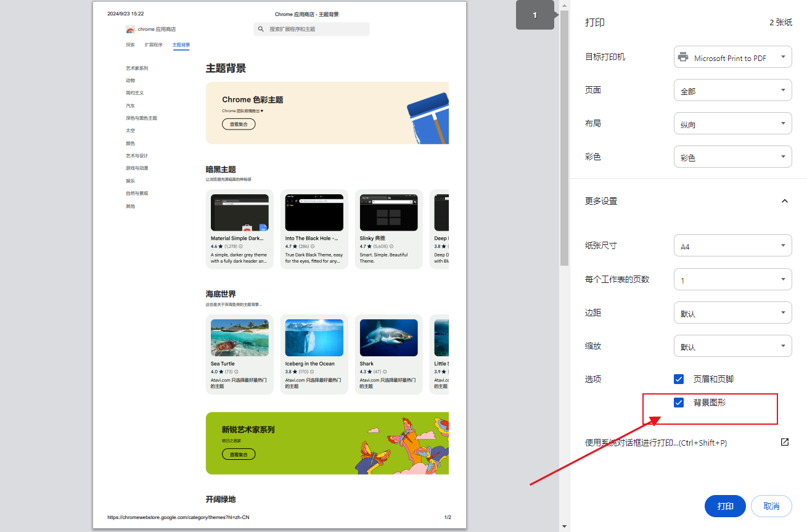807x532 pixels.
Task: Open the pages per sheet dropdown
Action: [x=732, y=280]
